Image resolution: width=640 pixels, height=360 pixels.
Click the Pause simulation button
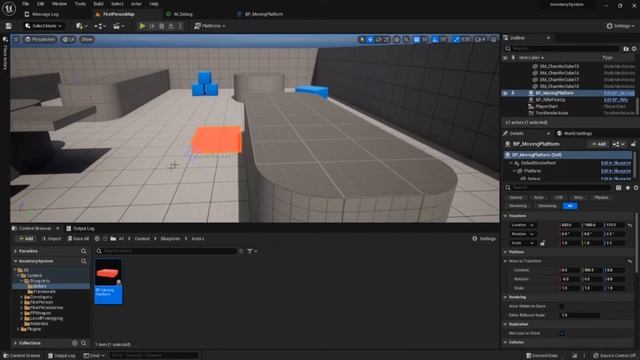tap(152, 26)
